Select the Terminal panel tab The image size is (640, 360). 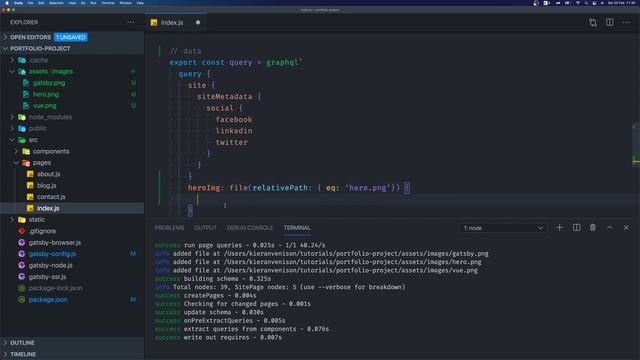(x=297, y=228)
